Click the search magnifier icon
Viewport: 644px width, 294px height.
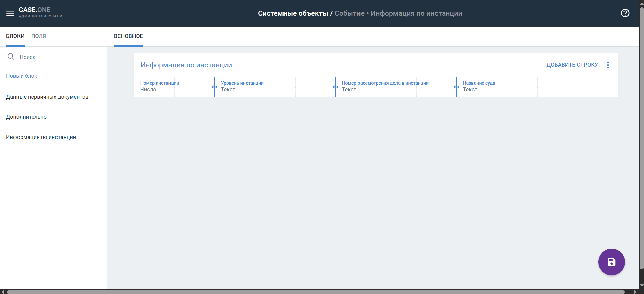click(x=11, y=57)
